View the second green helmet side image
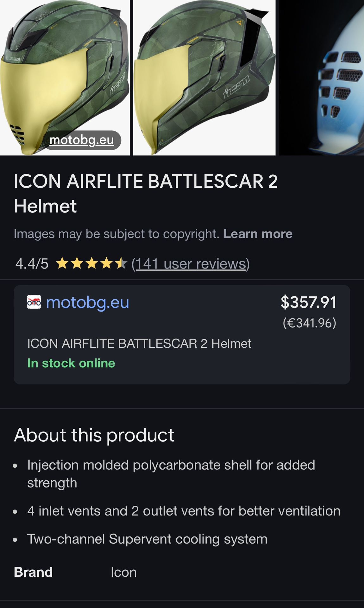 click(x=204, y=78)
